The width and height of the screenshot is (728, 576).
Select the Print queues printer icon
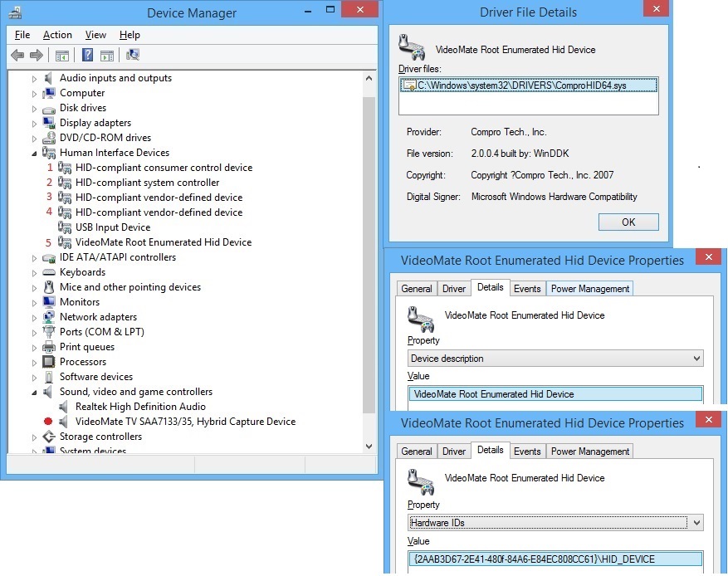tap(49, 347)
